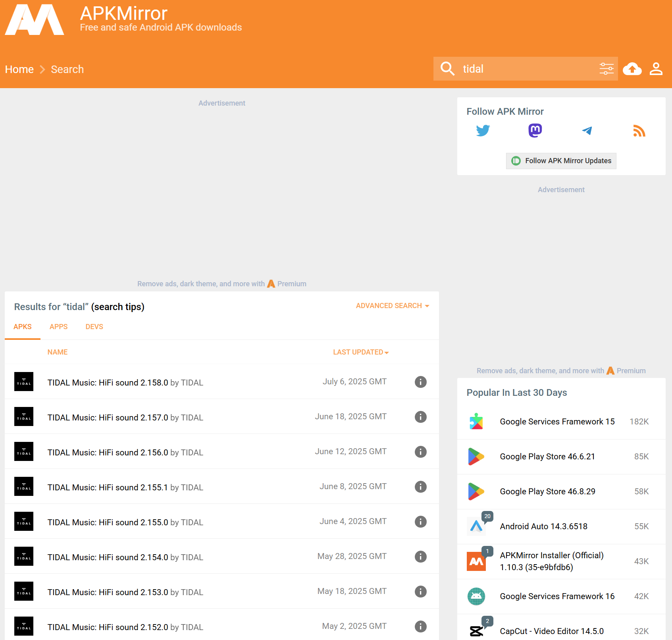Show info for TIDAL 2.154.0
The image size is (672, 640).
pyautogui.click(x=421, y=557)
